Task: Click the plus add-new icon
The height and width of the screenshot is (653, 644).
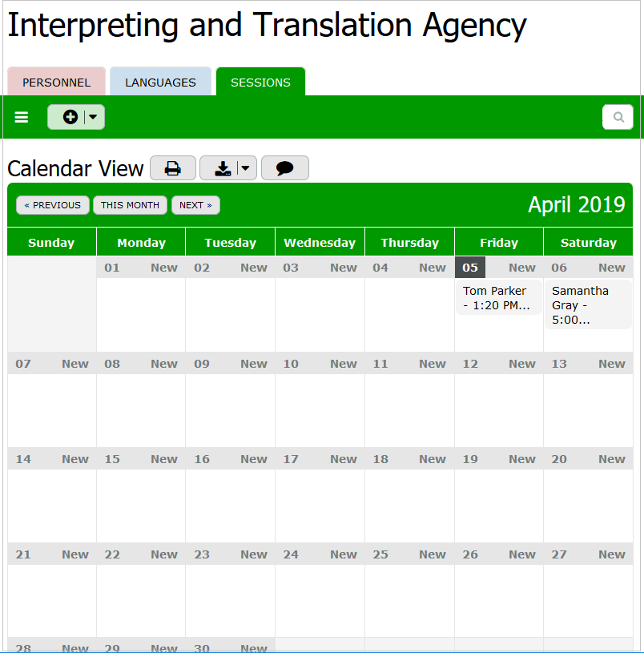Action: pos(70,117)
